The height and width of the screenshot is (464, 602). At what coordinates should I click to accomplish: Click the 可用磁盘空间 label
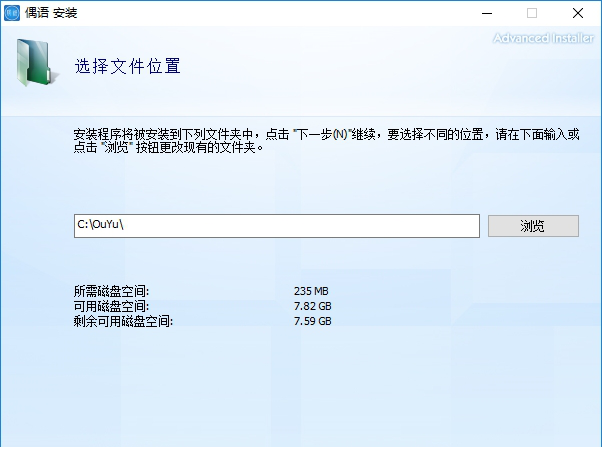point(111,306)
